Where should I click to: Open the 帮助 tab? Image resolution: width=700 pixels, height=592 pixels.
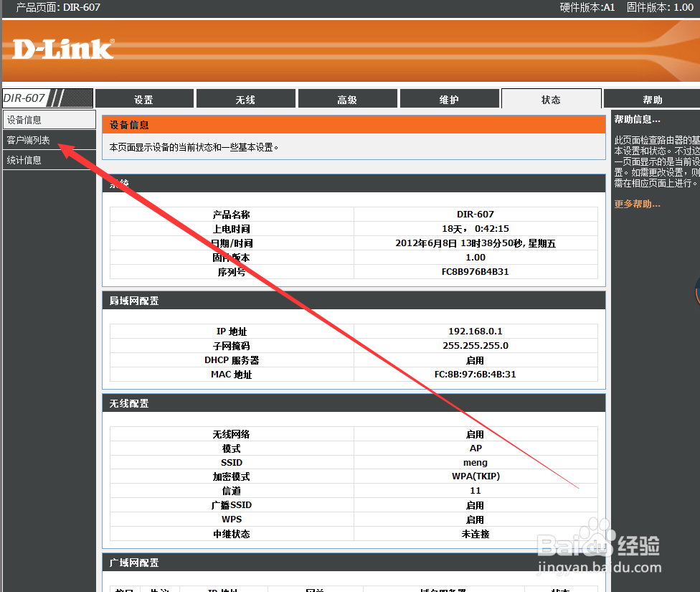(x=652, y=99)
